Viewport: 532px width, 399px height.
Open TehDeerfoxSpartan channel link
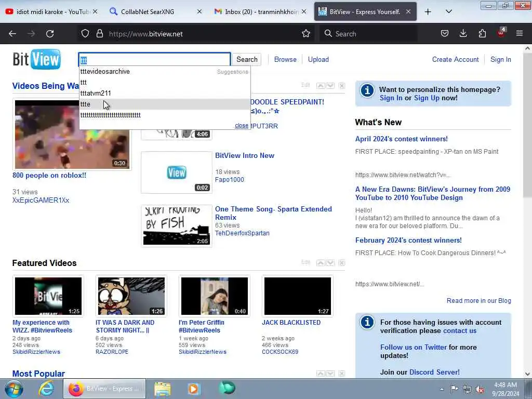[x=242, y=233]
